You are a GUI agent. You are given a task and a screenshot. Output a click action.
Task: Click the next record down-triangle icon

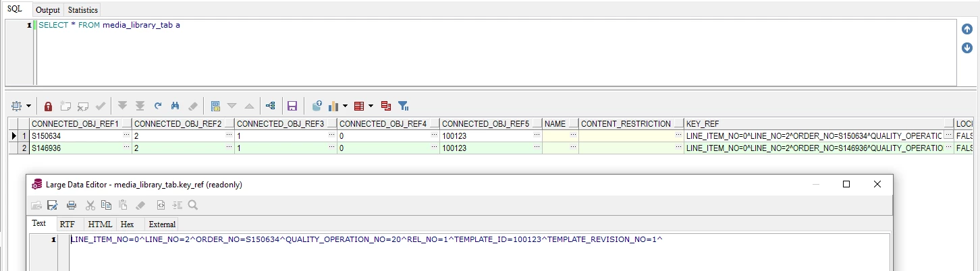tap(232, 107)
